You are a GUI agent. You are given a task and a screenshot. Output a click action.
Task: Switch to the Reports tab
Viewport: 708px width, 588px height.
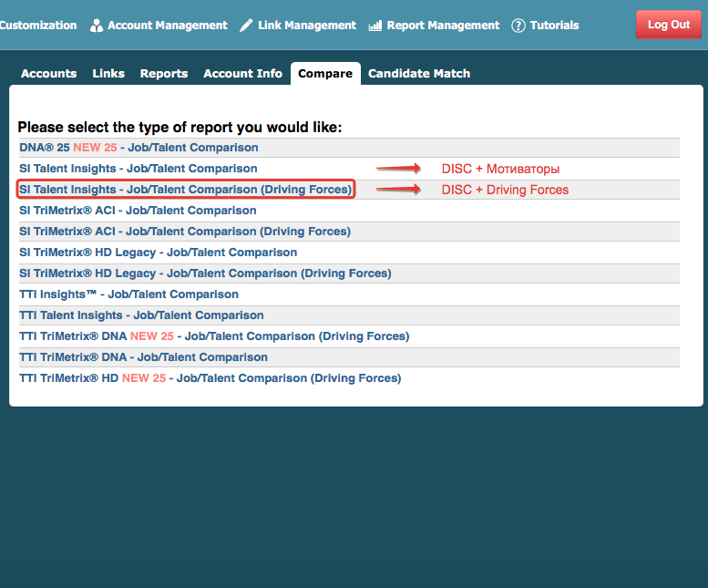point(164,74)
